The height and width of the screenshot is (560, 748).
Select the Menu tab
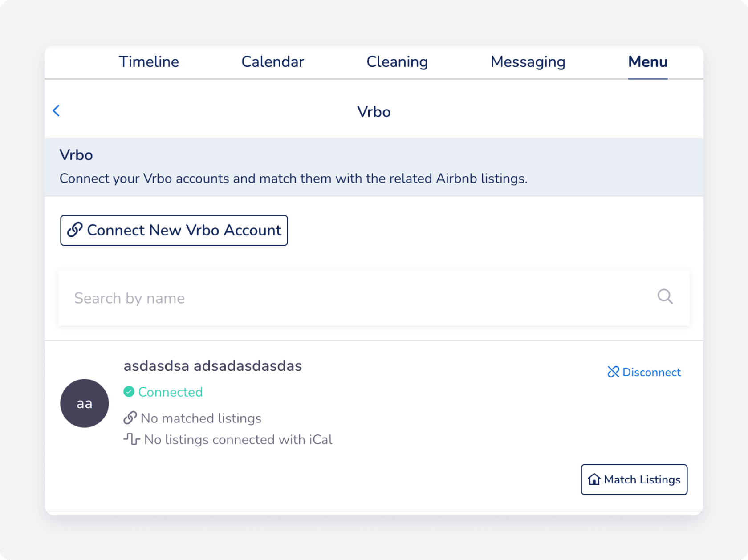point(647,62)
